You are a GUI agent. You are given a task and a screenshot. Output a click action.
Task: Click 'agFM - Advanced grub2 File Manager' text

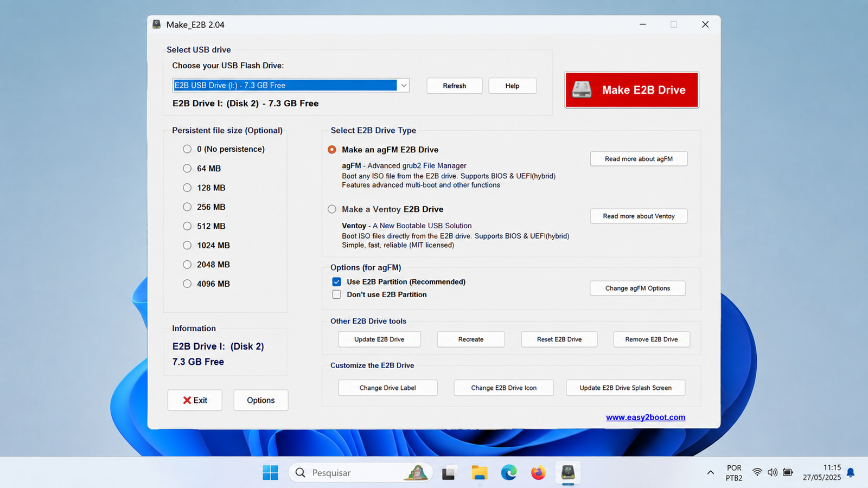(404, 166)
